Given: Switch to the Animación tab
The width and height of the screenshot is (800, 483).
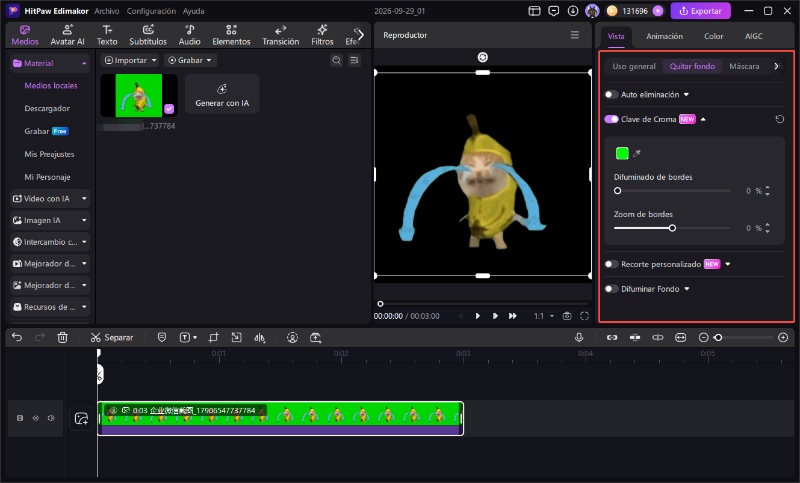Looking at the screenshot, I should point(664,36).
